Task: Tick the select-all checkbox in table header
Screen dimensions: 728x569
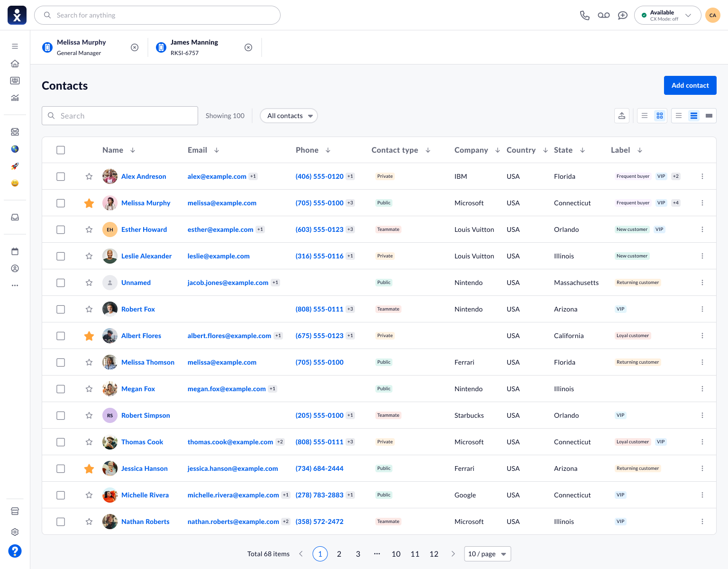Action: (x=61, y=150)
